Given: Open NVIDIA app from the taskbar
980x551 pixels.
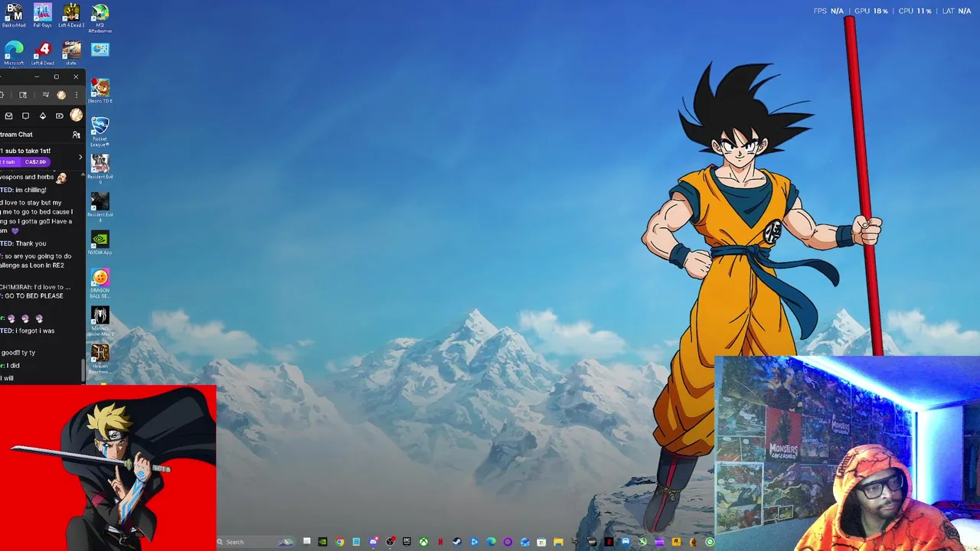Looking at the screenshot, I should coord(322,542).
